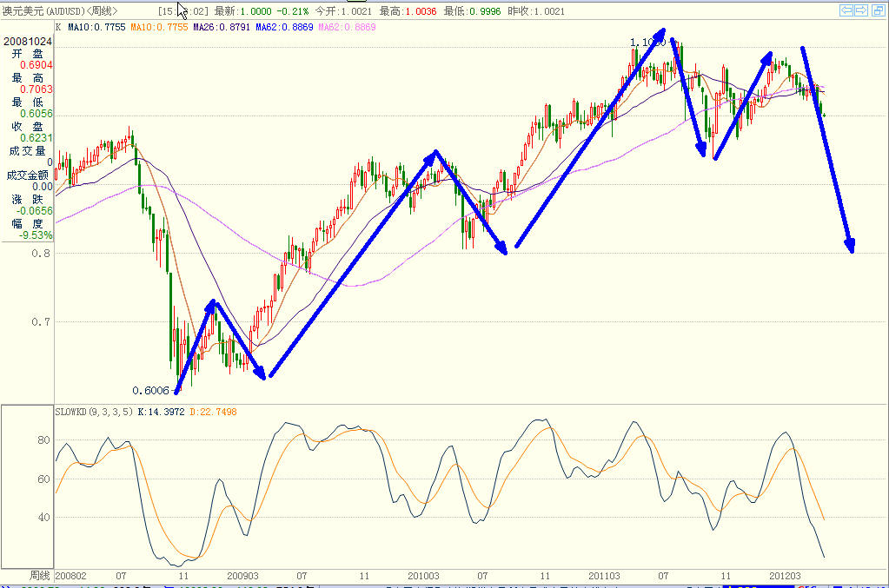Click the 成交金额 value 0.00
Screen dimensions: 889x588
point(43,187)
